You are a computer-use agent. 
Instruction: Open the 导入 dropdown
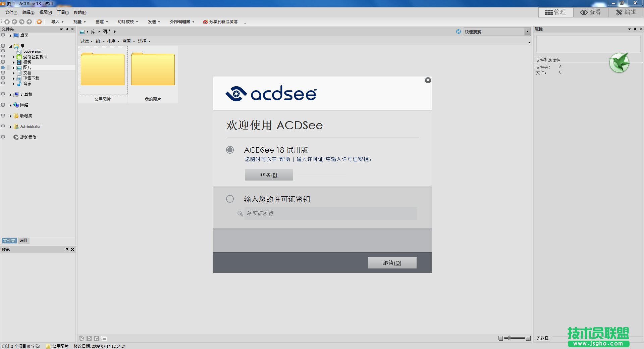[57, 22]
